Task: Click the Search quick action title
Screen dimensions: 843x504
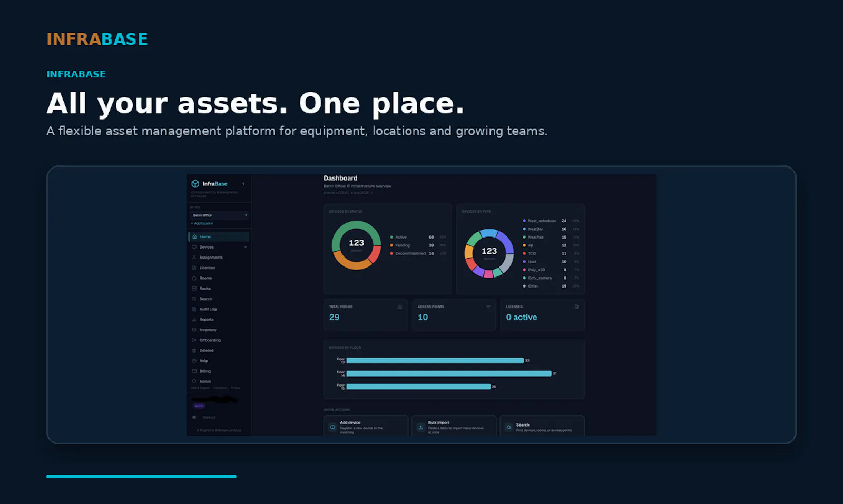Action: (x=523, y=425)
